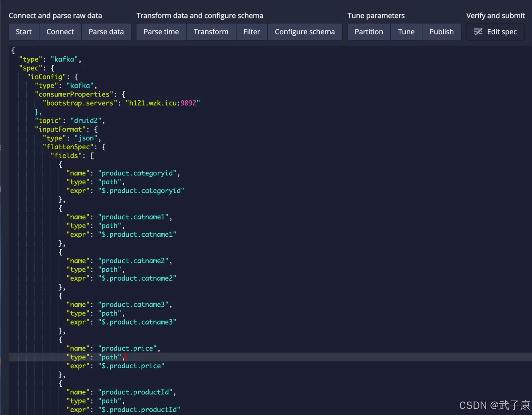The height and width of the screenshot is (415, 532).
Task: Click the product.categoryid name value
Action: [x=137, y=173]
